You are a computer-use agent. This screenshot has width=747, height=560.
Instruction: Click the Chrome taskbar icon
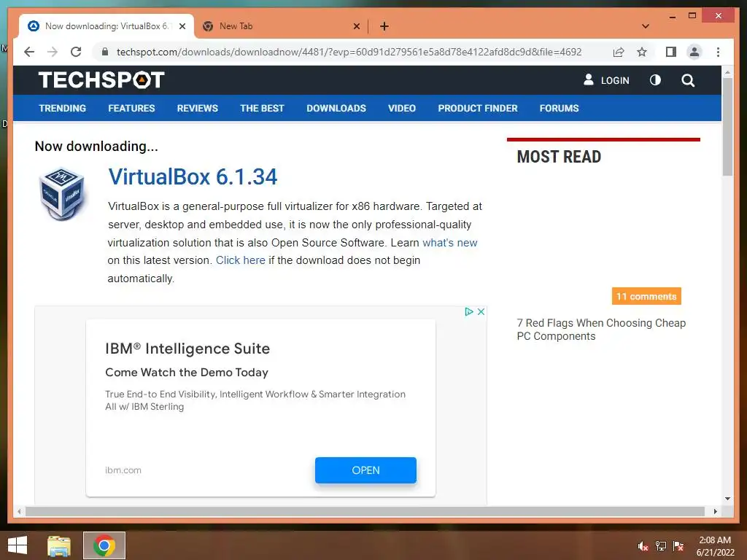[x=104, y=545]
